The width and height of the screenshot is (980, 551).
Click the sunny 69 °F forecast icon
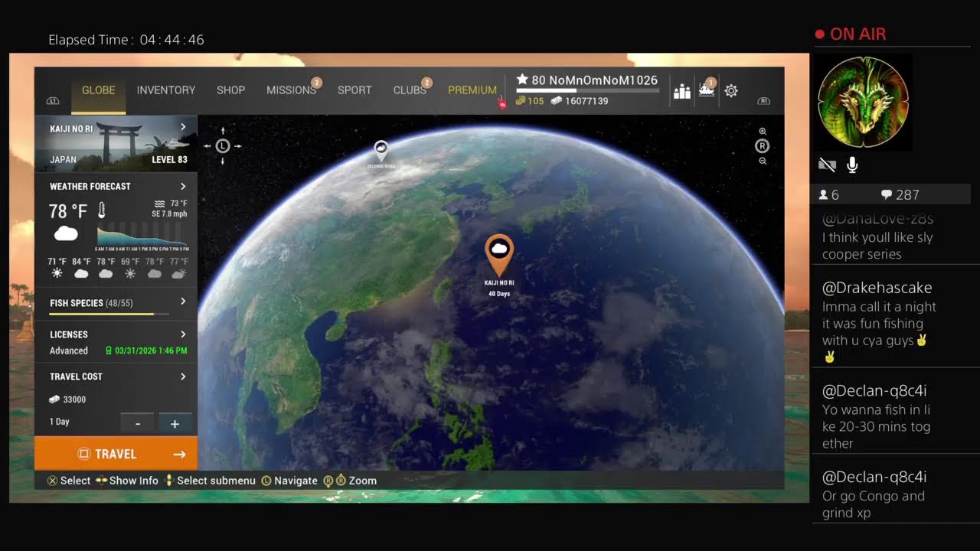[130, 273]
